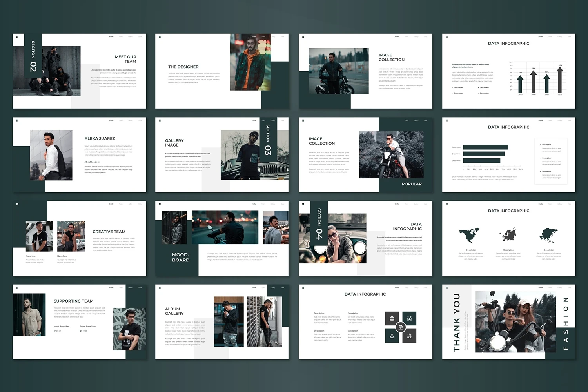Select the Album Gallery slide thumbnail
Screen dimensions: 588x392
click(x=222, y=322)
